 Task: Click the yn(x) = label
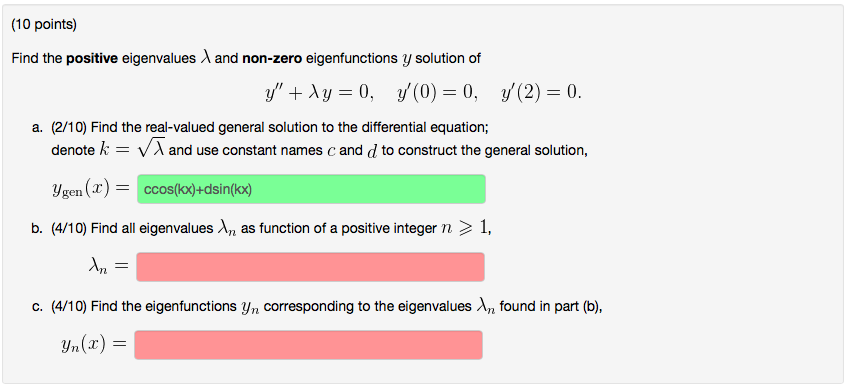click(94, 345)
